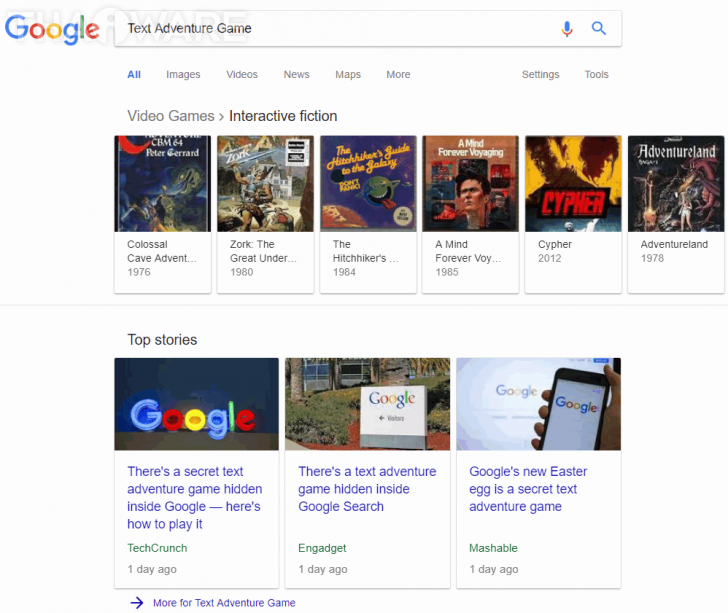
Task: Click the Cypher title text
Action: (555, 244)
